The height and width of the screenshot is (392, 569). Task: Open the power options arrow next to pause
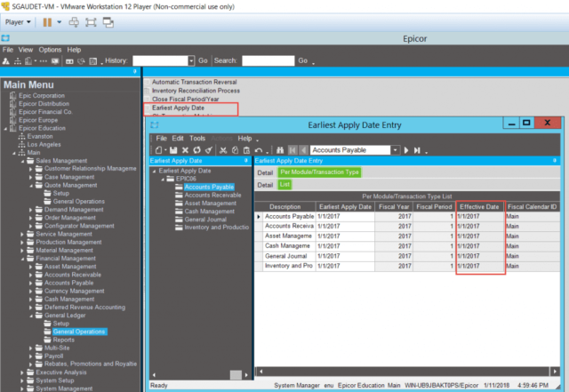pos(60,22)
